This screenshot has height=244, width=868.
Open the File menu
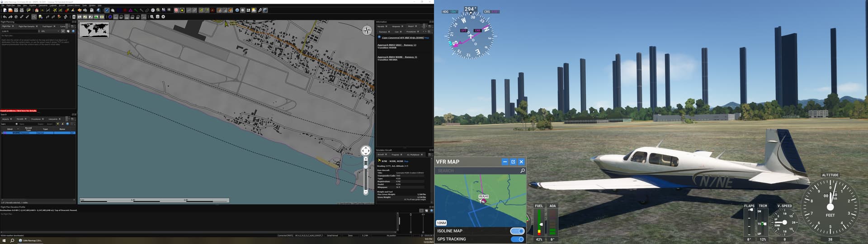point(3,5)
